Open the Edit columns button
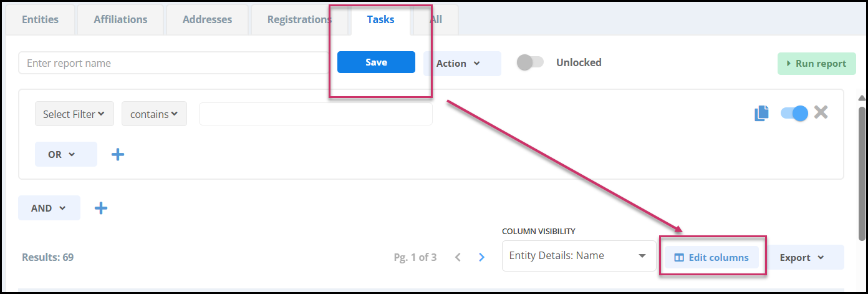The image size is (868, 294). [711, 257]
